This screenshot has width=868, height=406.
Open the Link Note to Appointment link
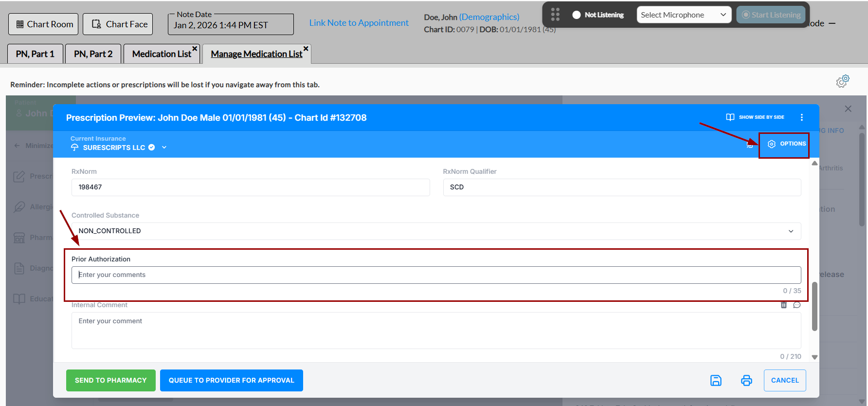(x=359, y=23)
